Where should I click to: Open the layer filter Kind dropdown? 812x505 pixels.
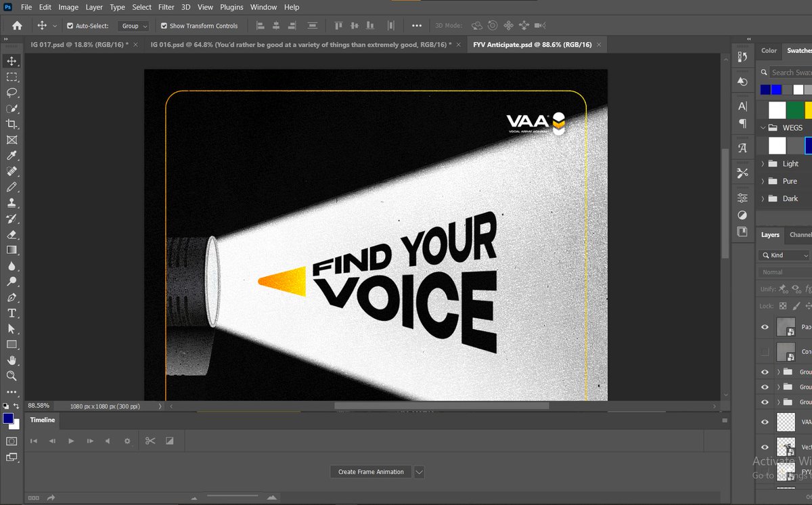[x=785, y=255]
